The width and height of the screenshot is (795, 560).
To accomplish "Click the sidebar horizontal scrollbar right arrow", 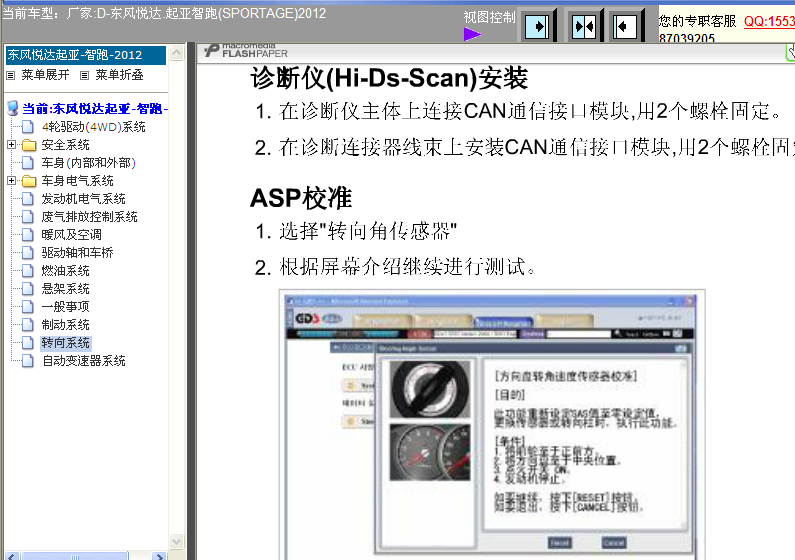I will 159,556.
